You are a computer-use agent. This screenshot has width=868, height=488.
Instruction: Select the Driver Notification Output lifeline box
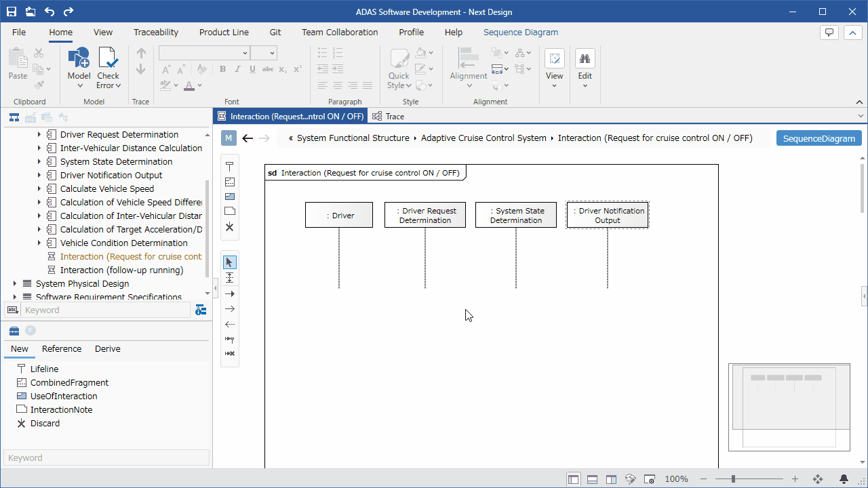[608, 215]
